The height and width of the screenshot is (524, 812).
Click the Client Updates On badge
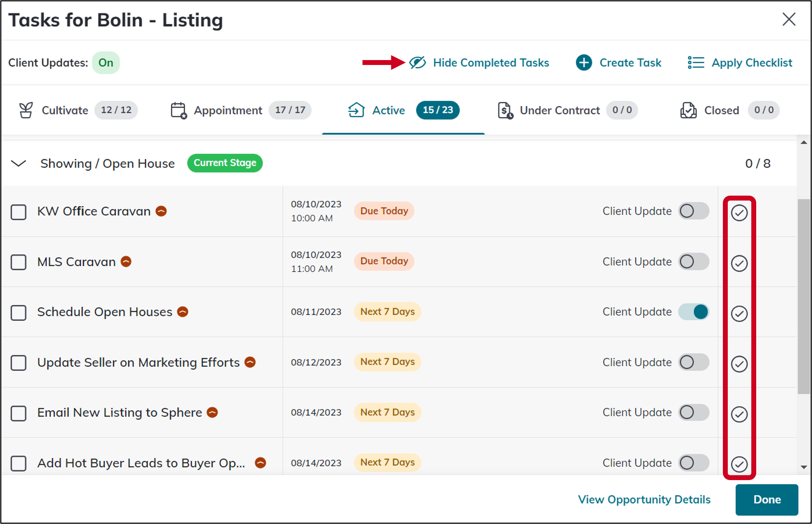[x=106, y=63]
